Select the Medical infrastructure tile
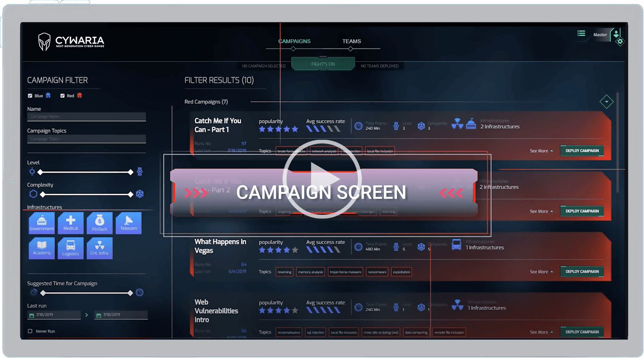Image resolution: width=644 pixels, height=358 pixels. (x=71, y=223)
